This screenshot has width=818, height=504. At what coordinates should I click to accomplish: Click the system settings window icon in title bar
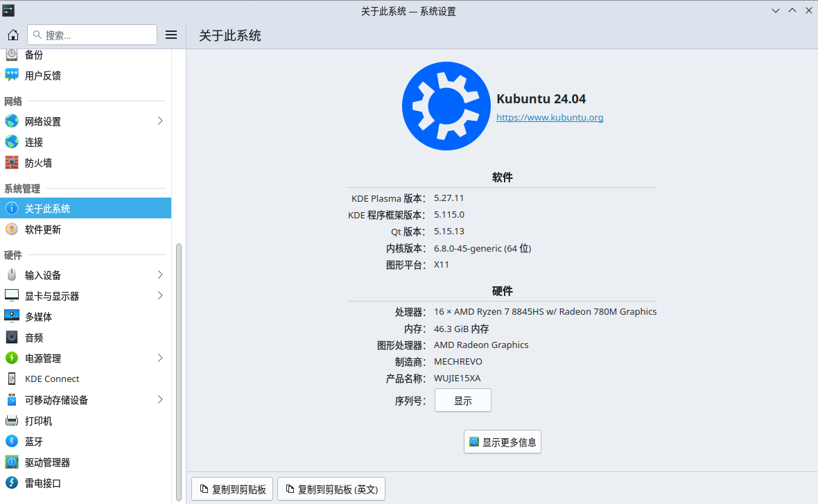click(x=8, y=10)
